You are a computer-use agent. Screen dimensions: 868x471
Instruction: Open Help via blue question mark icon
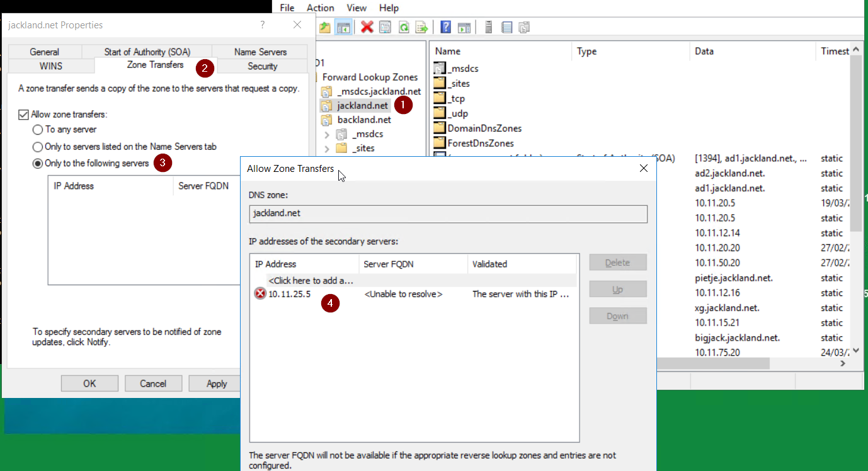click(445, 27)
